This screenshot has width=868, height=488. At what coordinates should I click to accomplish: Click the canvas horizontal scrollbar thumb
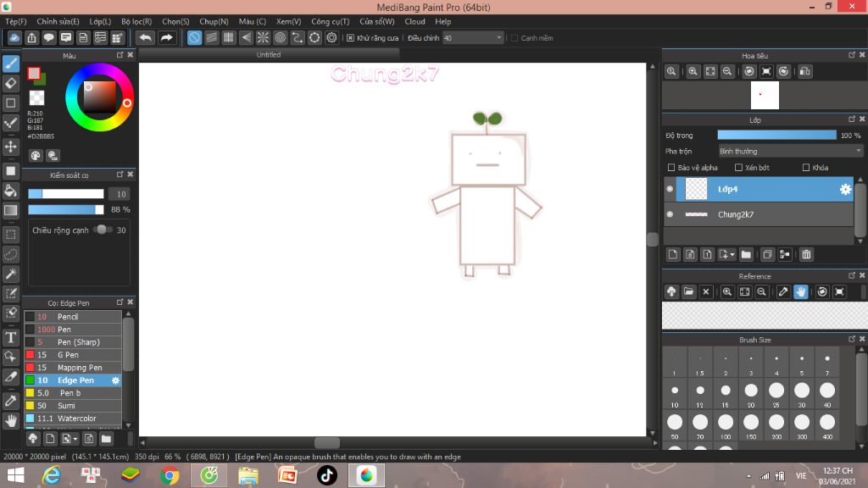point(326,442)
